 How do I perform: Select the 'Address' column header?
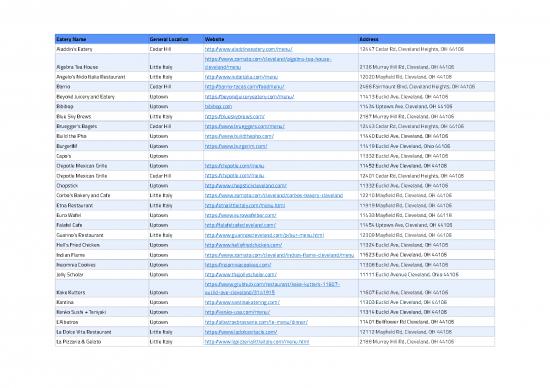tap(427, 39)
